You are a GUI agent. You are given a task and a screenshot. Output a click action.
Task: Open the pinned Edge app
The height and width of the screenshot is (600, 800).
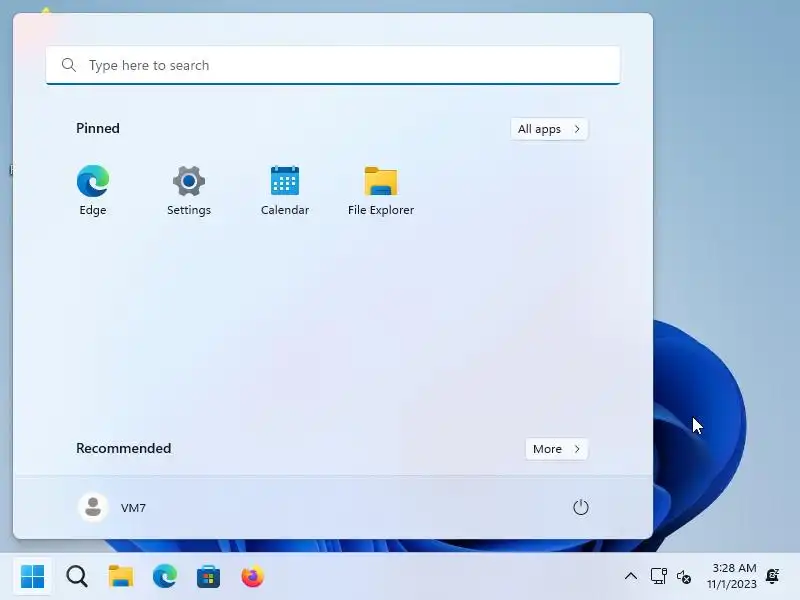tap(93, 190)
